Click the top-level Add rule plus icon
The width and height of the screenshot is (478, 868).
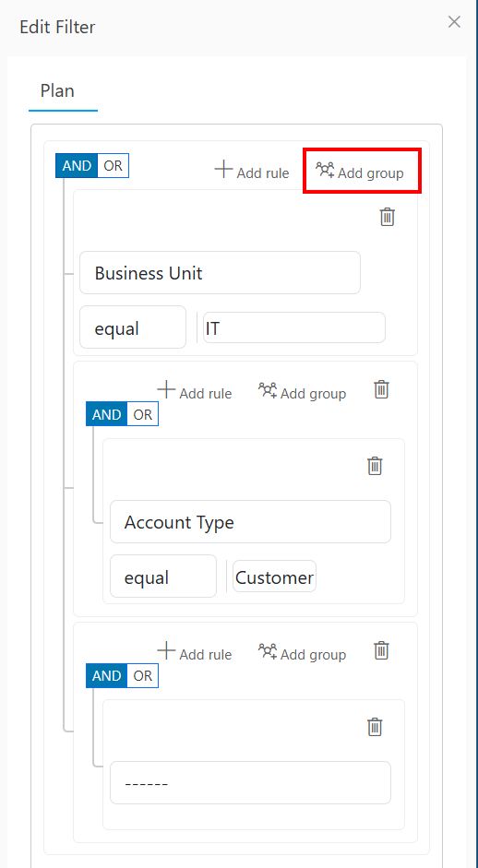click(x=223, y=169)
